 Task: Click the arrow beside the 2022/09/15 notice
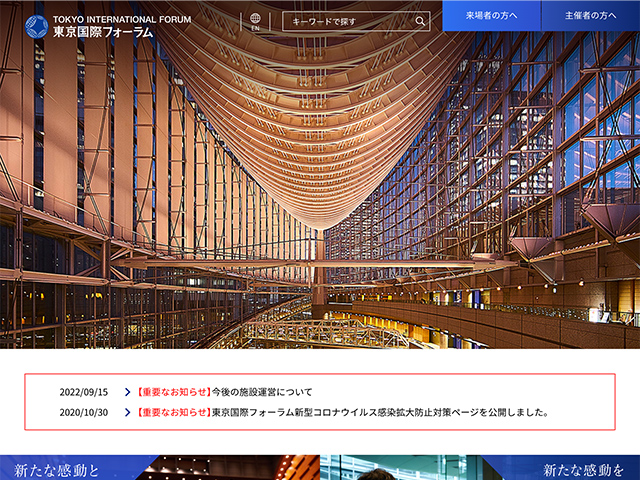[127, 392]
